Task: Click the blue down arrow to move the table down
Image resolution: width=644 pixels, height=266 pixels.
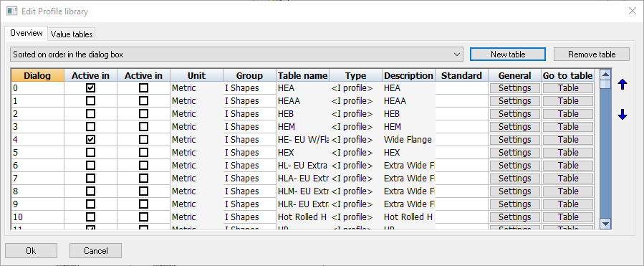Action: tap(623, 115)
